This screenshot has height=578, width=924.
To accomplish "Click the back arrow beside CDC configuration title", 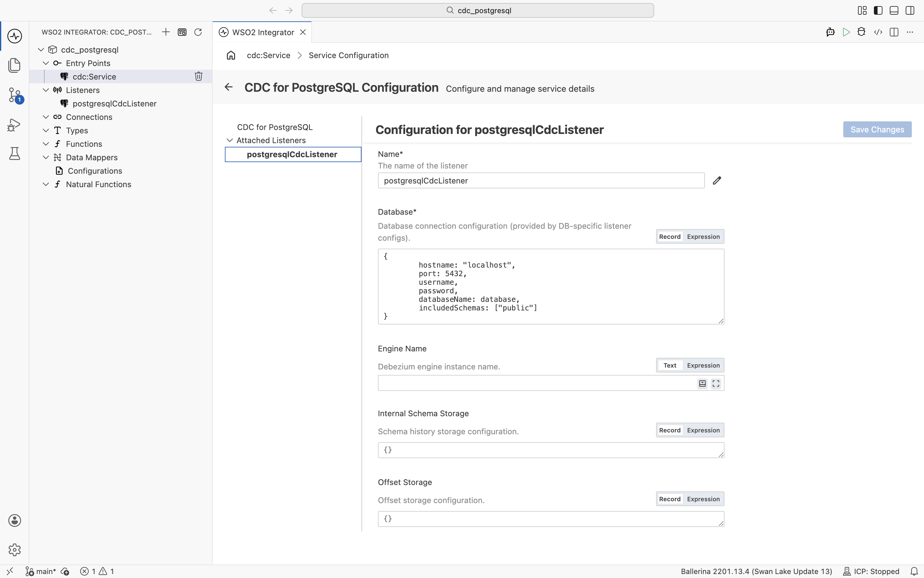I will (x=229, y=87).
